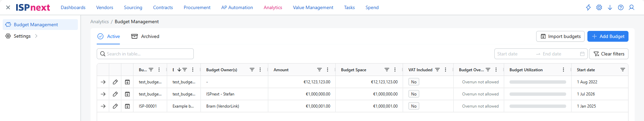Switch to the Archived tab

tap(145, 36)
